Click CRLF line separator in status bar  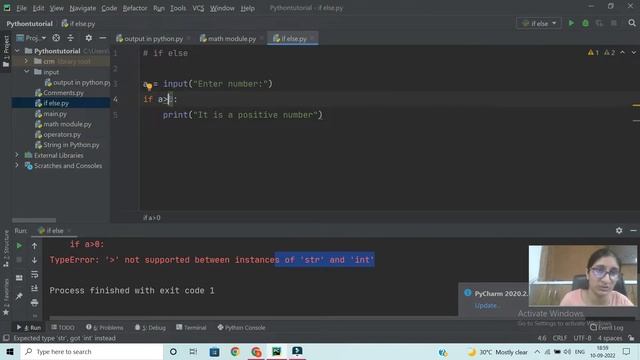tap(559, 338)
